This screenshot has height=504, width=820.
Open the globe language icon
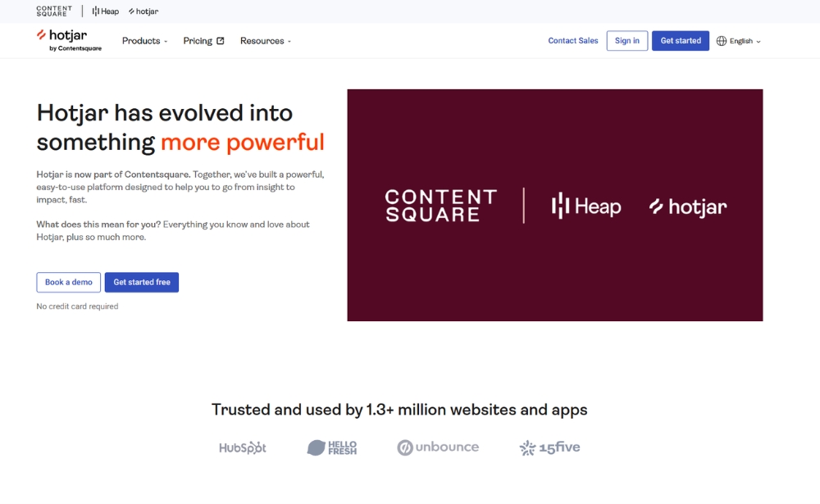720,40
